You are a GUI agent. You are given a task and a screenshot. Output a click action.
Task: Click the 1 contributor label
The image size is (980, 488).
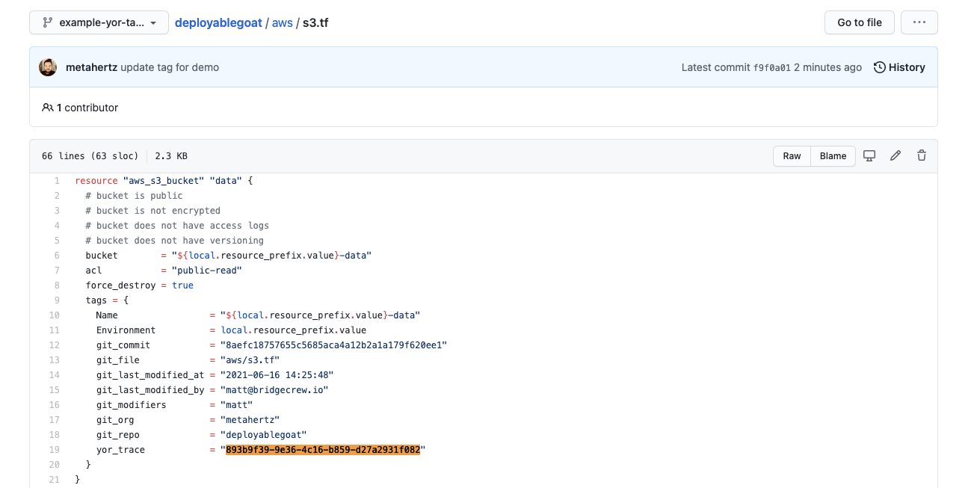[x=80, y=108]
